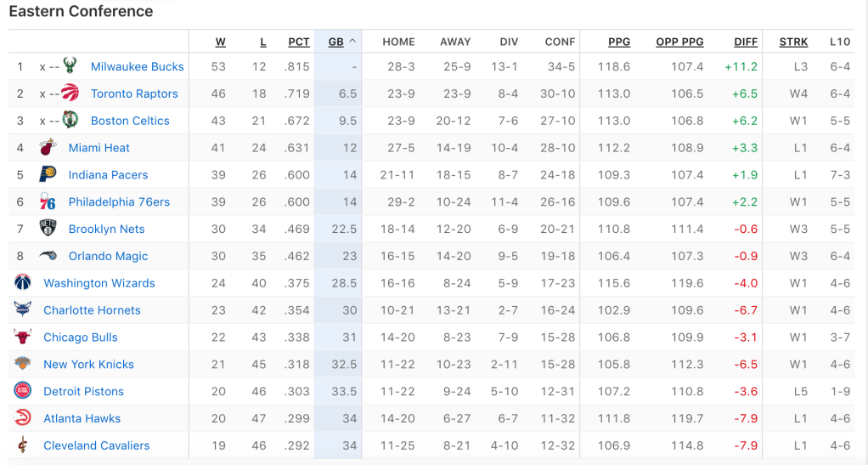Sort by the DIFF column header
The image size is (868, 465).
[746, 42]
